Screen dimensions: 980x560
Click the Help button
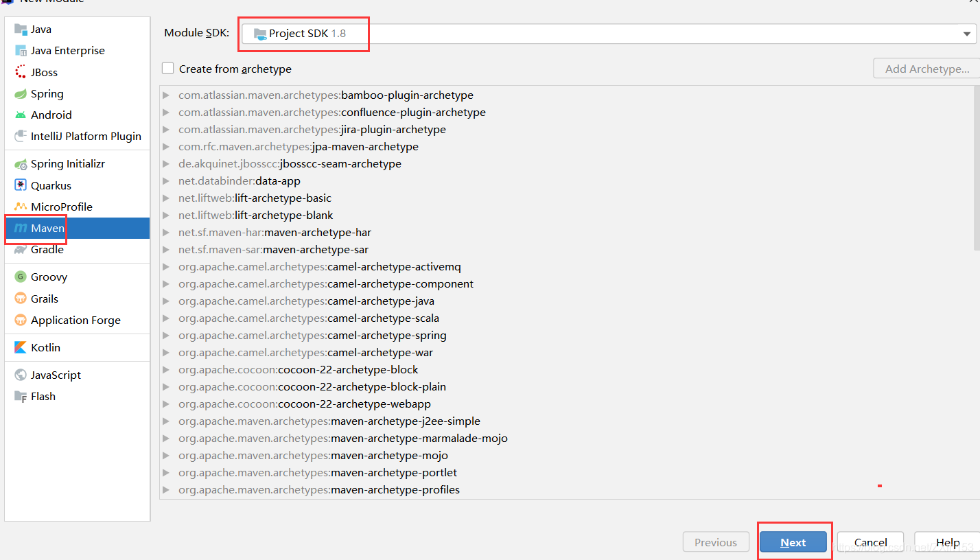(948, 542)
